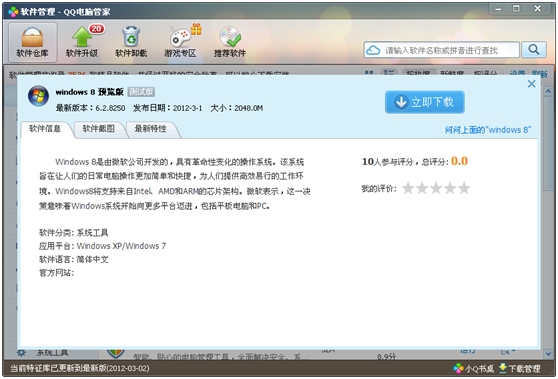Click 应用平台: Windows XP/Windows 7 line

[x=102, y=246]
